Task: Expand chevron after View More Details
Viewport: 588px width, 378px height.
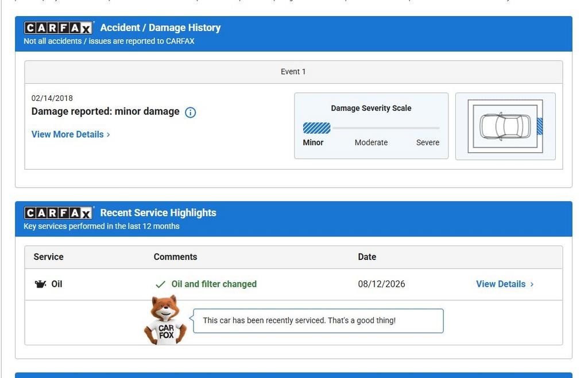Action: (x=109, y=134)
